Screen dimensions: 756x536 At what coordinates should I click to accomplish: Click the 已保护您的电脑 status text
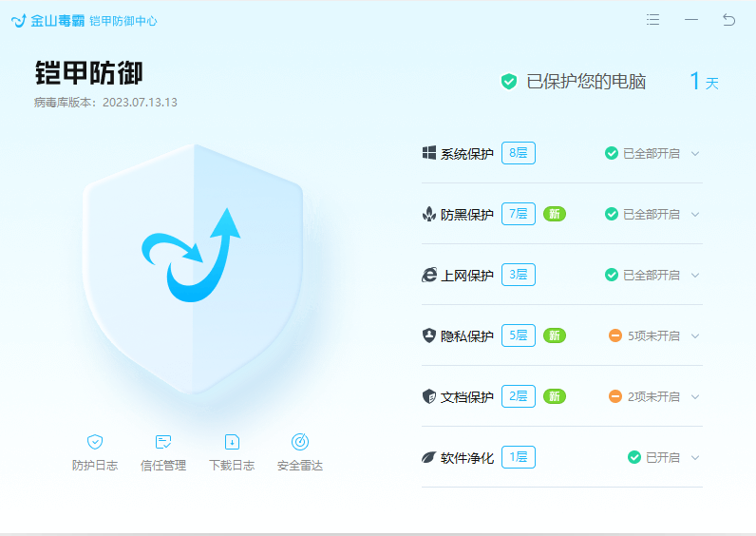tap(586, 82)
